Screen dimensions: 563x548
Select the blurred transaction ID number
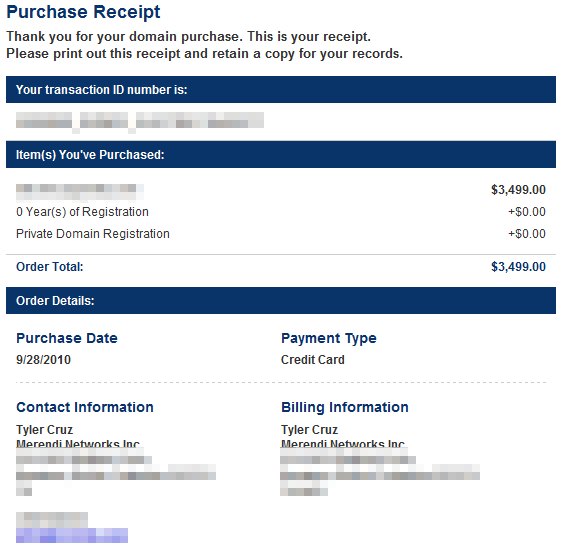pyautogui.click(x=140, y=120)
